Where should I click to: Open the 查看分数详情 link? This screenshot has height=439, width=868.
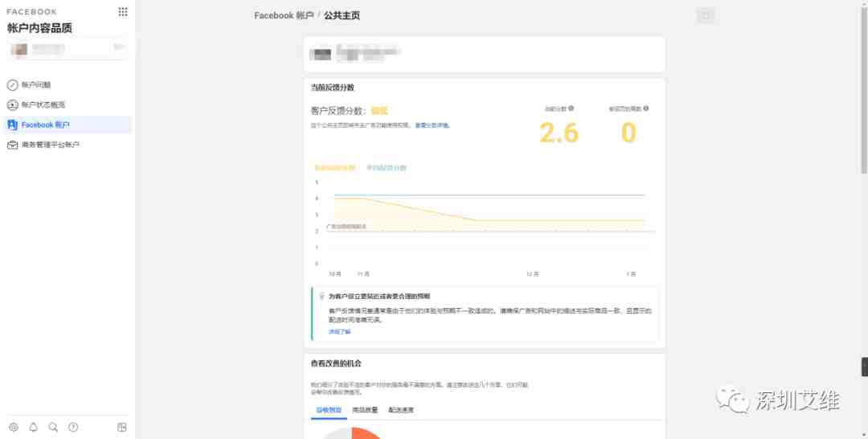tap(432, 125)
